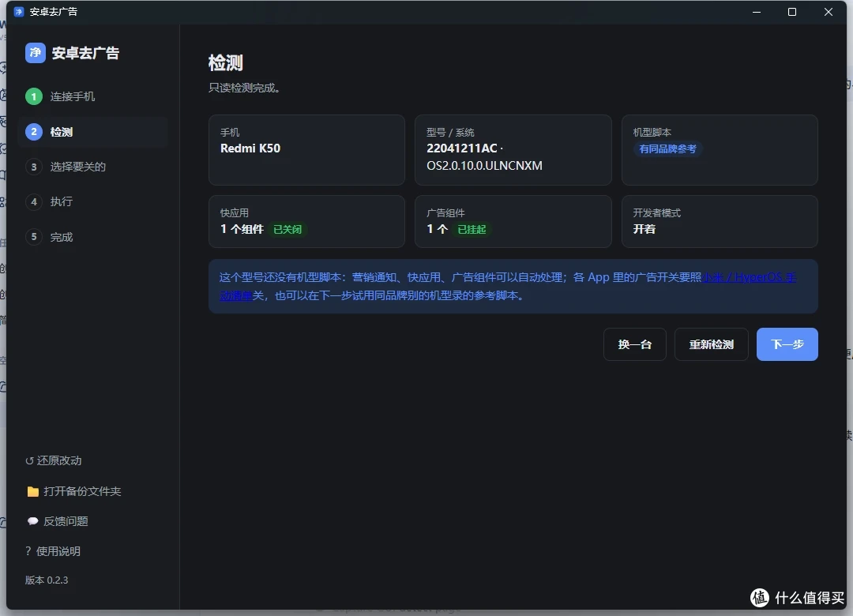Click the step 3 number circle
This screenshot has width=853, height=616.
pos(34,167)
